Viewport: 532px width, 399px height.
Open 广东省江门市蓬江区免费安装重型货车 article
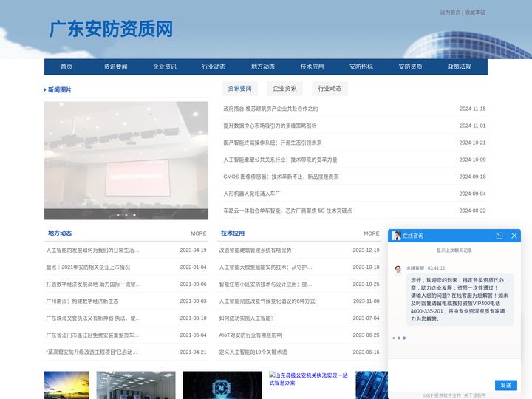point(92,335)
